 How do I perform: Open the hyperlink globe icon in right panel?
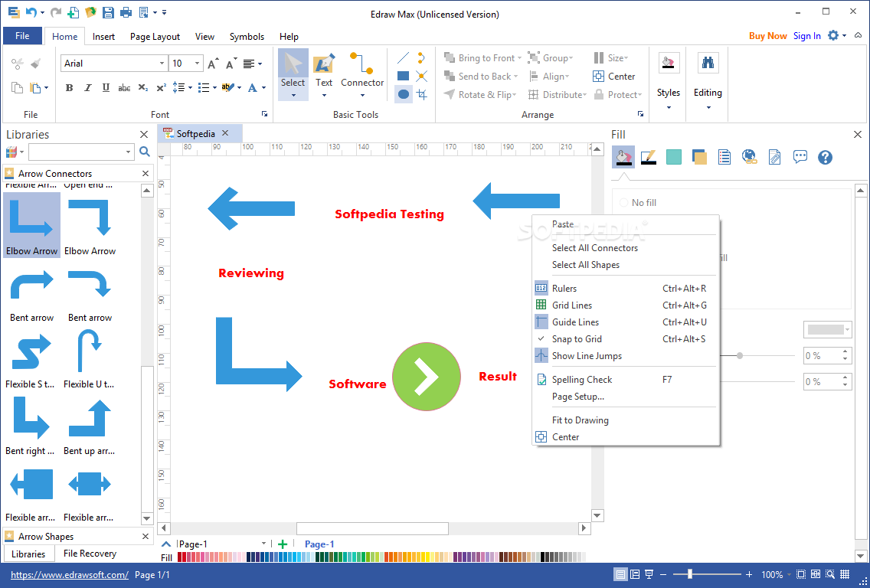coord(750,158)
